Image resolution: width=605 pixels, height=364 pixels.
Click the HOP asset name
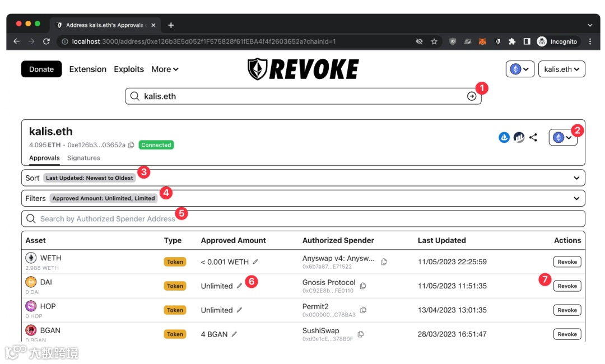point(48,306)
